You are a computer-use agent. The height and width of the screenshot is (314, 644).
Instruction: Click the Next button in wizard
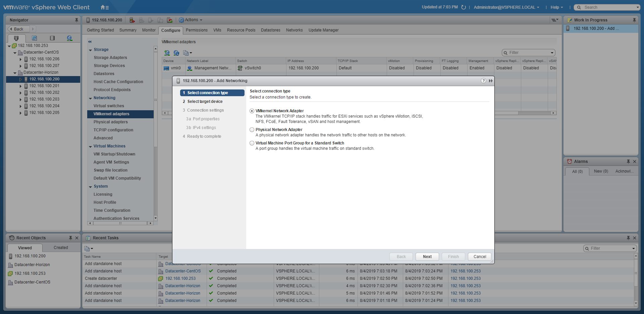pos(427,257)
